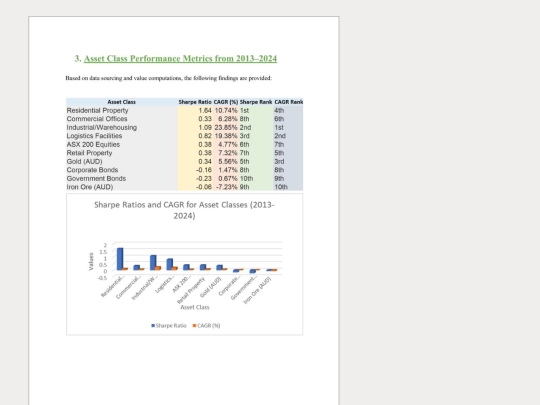Click CAGR Rank '3rd' in Gold (AUD) row

[x=279, y=162]
